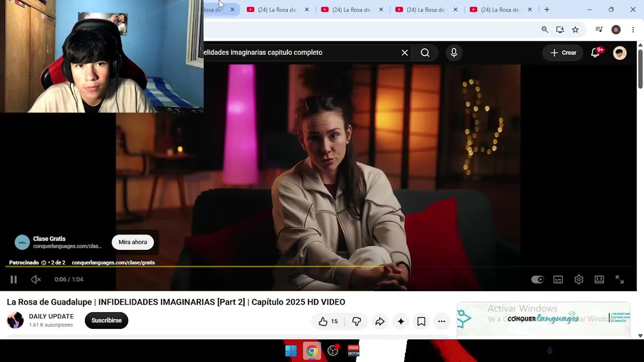Open the sparkle Ask AI button
The image size is (644, 362).
coord(401,321)
